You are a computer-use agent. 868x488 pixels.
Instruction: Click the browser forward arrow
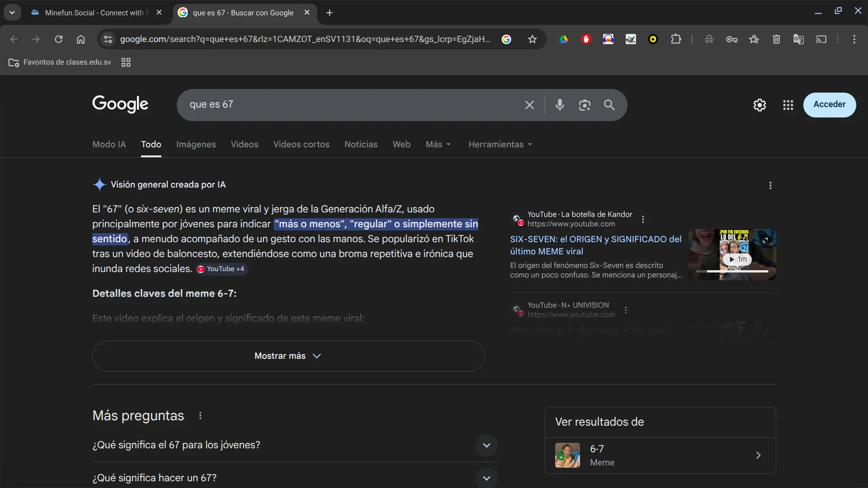[x=36, y=39]
